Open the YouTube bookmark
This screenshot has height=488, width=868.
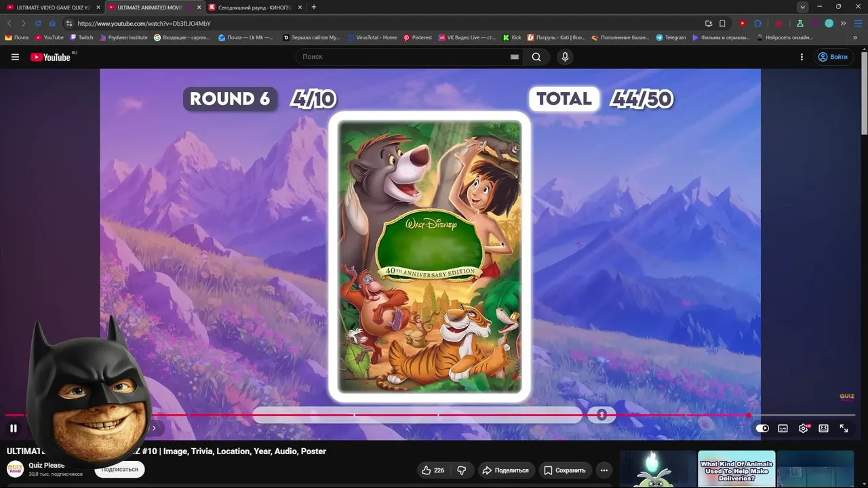pyautogui.click(x=50, y=38)
